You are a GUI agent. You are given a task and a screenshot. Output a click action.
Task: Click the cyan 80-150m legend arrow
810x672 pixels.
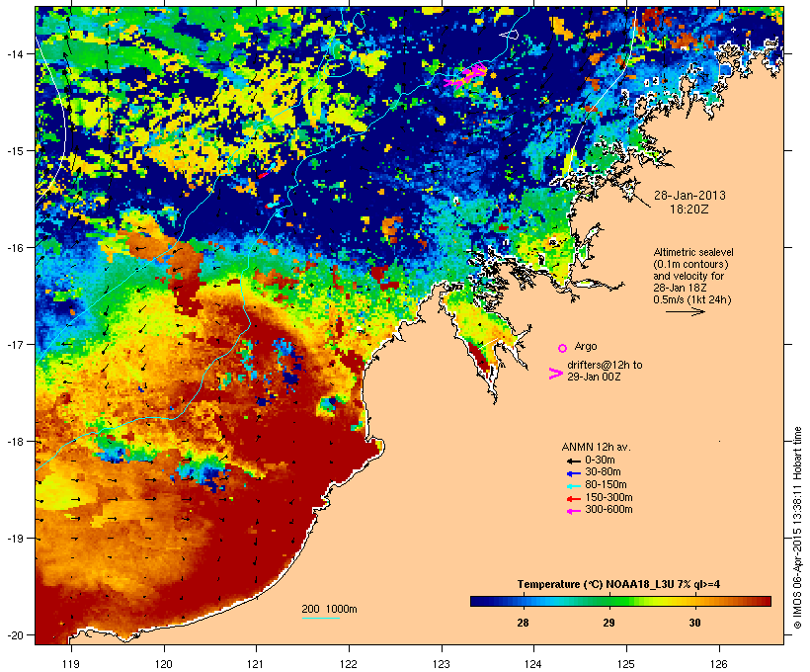click(x=573, y=486)
